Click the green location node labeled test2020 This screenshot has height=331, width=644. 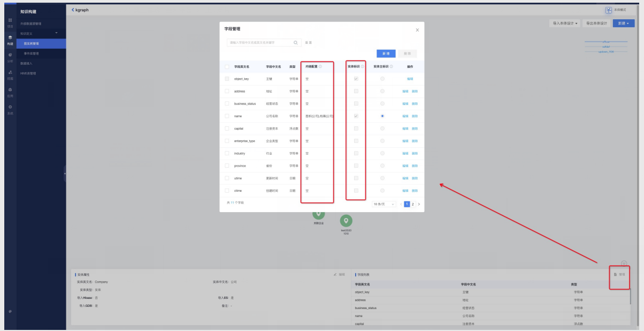[346, 220]
